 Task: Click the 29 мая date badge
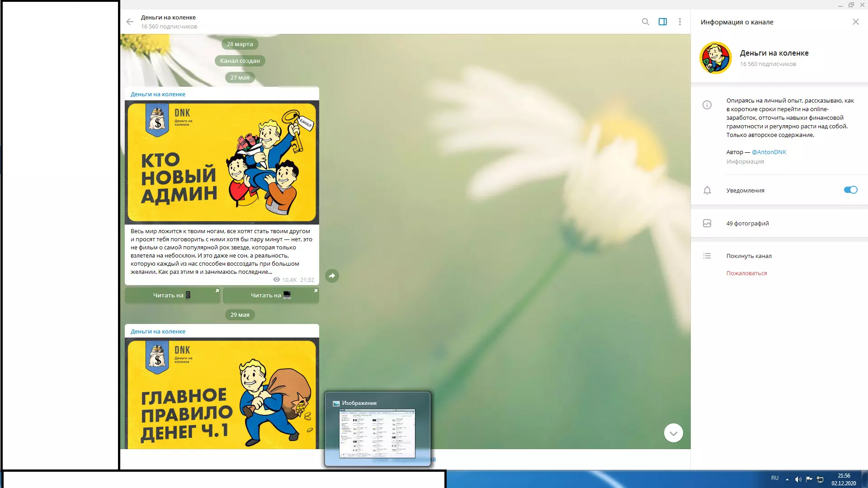240,314
